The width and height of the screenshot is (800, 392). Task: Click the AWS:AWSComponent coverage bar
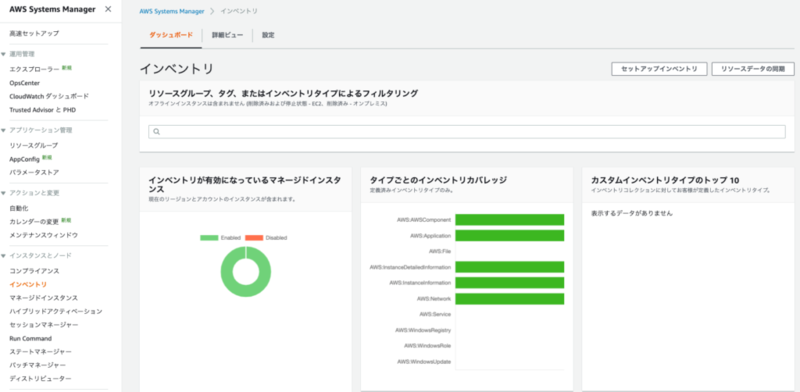tap(510, 219)
